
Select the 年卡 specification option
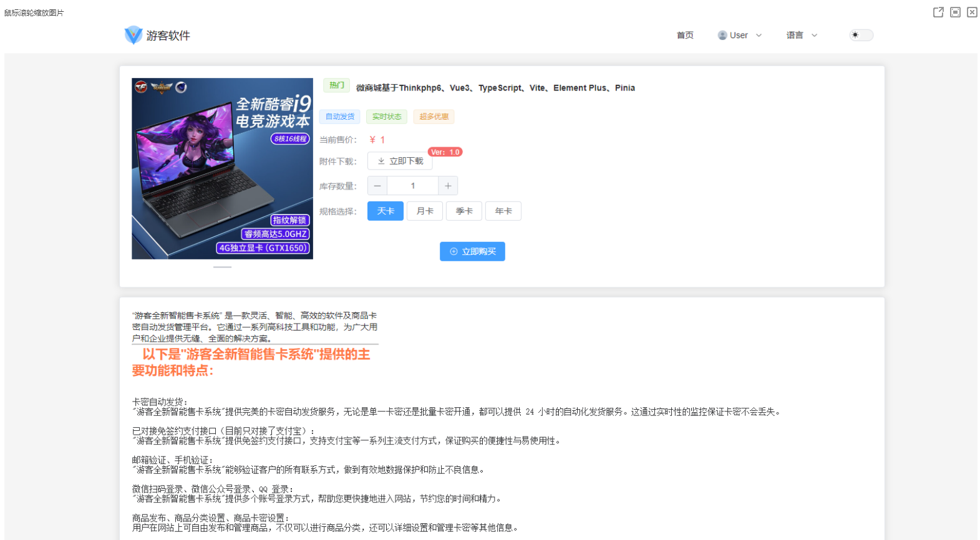coord(503,211)
